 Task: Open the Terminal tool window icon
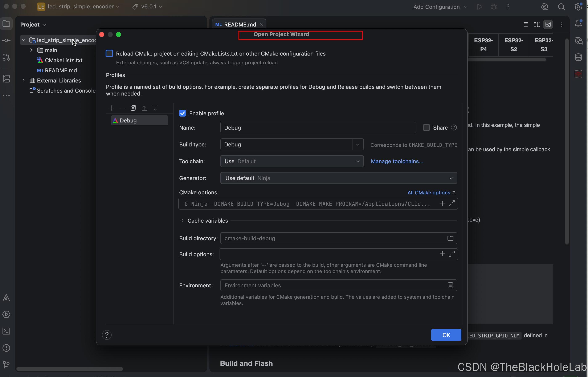tap(6, 331)
